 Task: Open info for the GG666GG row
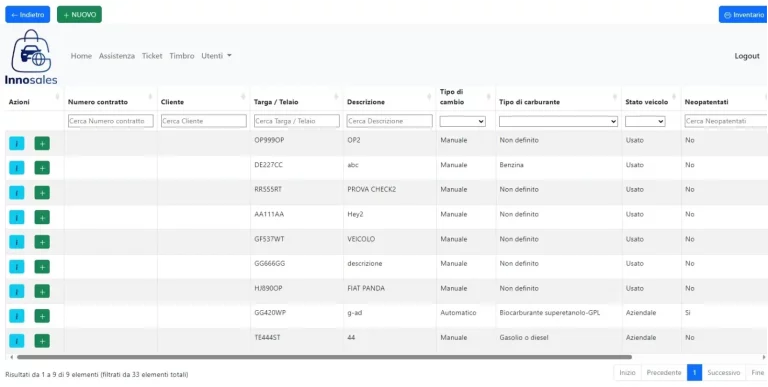17,266
